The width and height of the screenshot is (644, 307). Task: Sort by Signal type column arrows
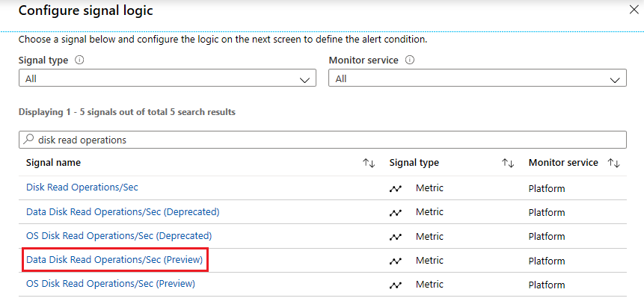coord(508,163)
